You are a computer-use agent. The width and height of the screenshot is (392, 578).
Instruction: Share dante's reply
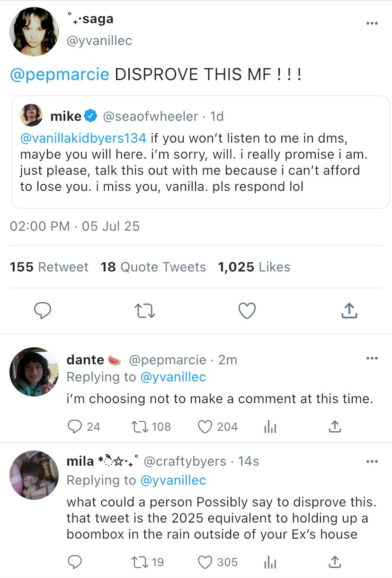335,427
